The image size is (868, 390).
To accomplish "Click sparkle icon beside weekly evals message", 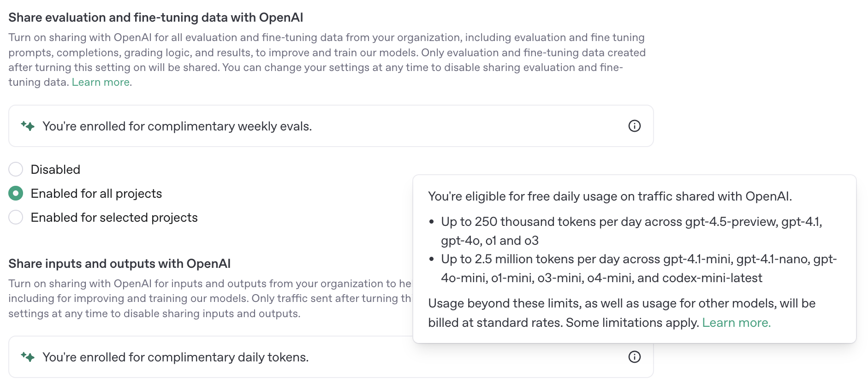I will (28, 126).
